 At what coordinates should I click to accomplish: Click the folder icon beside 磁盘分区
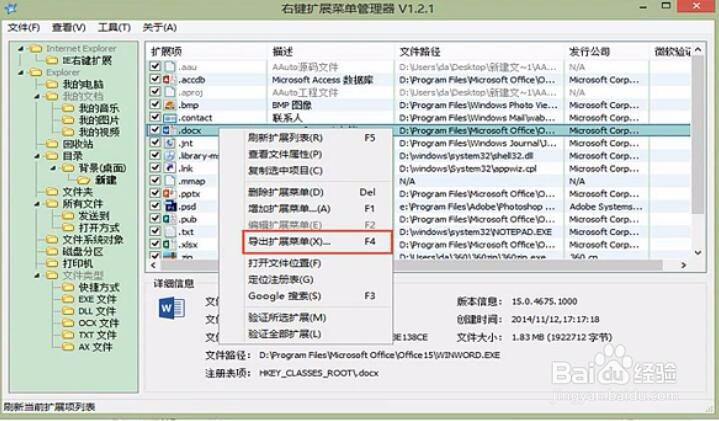(52, 251)
